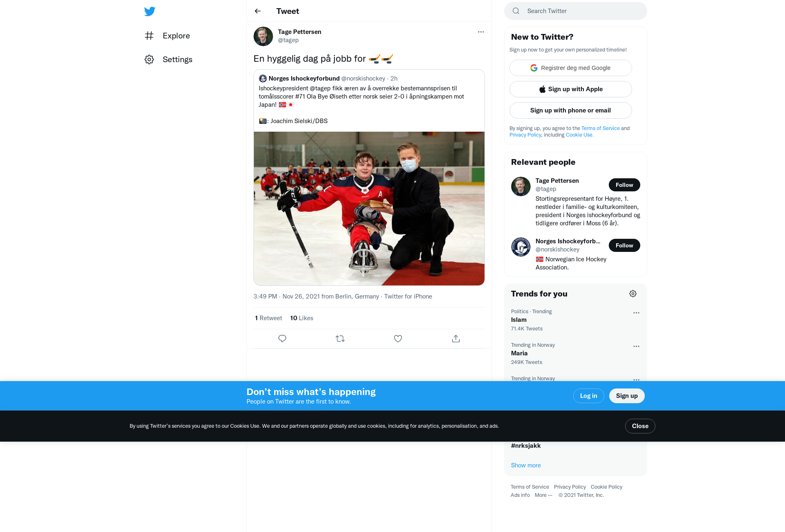Click Sign up with Apple
This screenshot has height=532, width=785.
[571, 89]
